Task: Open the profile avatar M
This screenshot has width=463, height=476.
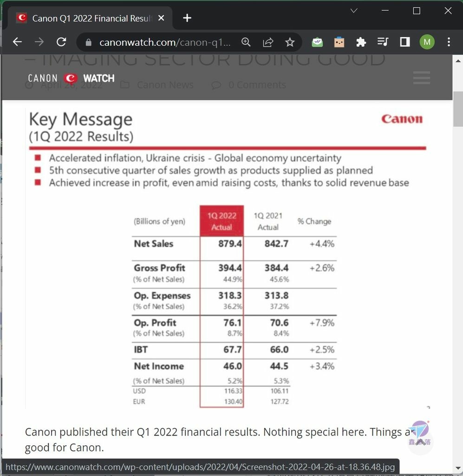Action: point(427,42)
